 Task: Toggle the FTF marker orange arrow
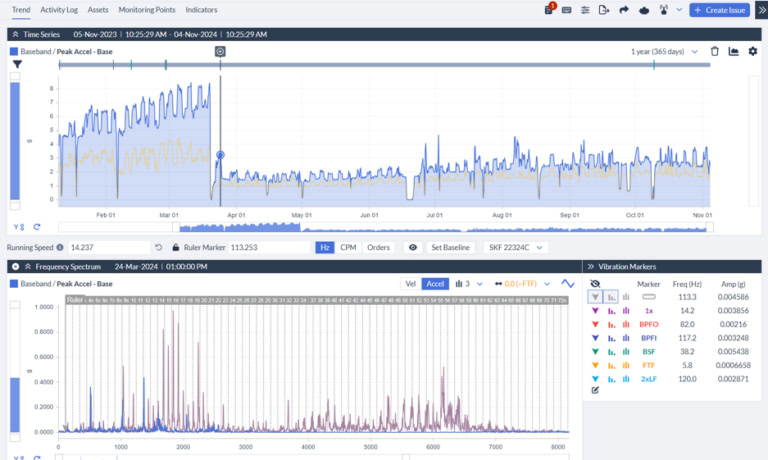(x=595, y=365)
